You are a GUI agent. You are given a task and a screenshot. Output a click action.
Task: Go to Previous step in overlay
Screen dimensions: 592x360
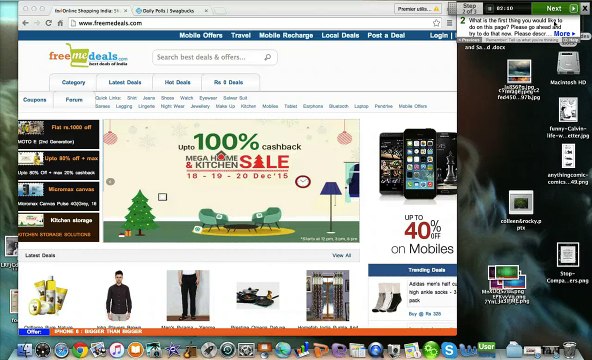pos(470,40)
